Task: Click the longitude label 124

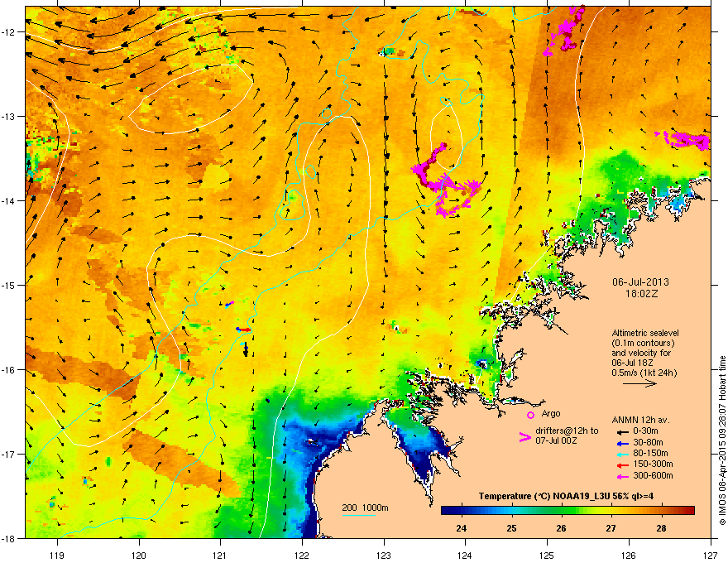Action: click(x=465, y=556)
